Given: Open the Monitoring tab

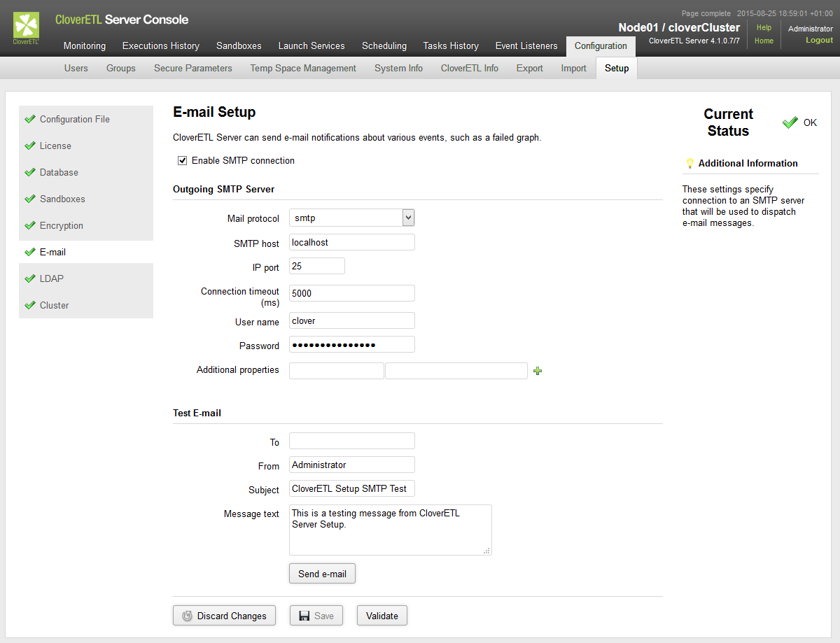Looking at the screenshot, I should (x=85, y=46).
